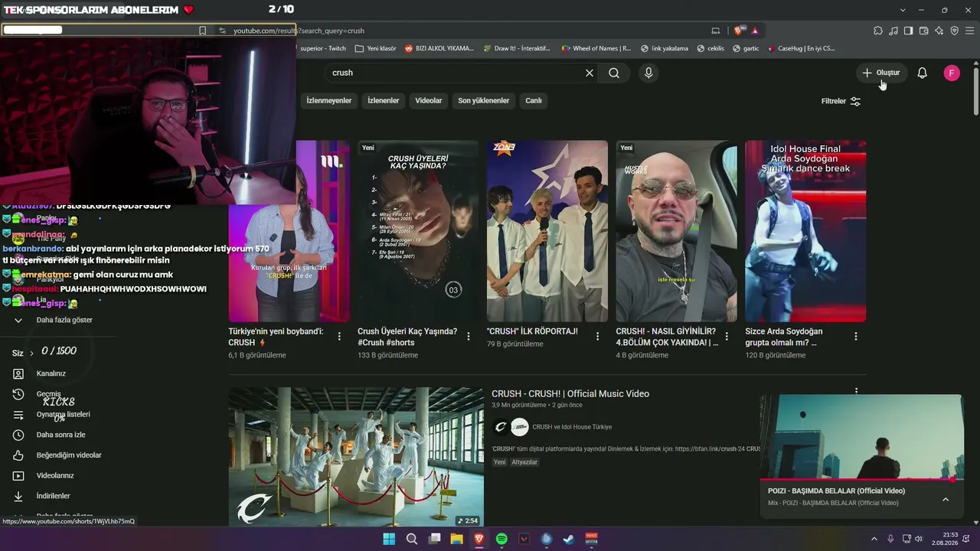The width and height of the screenshot is (980, 551).
Task: Open Steam from the taskbar
Action: click(569, 539)
